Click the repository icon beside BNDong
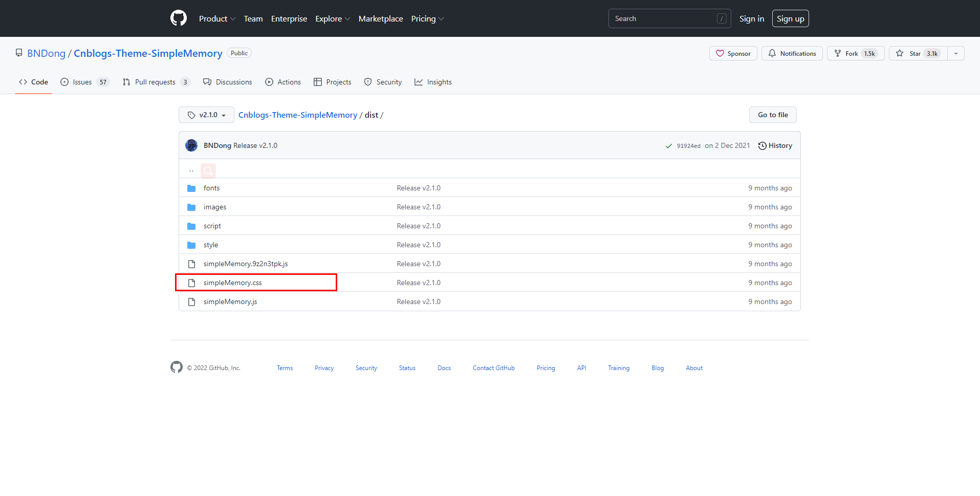Screen dimensions: 980x496 19,53
